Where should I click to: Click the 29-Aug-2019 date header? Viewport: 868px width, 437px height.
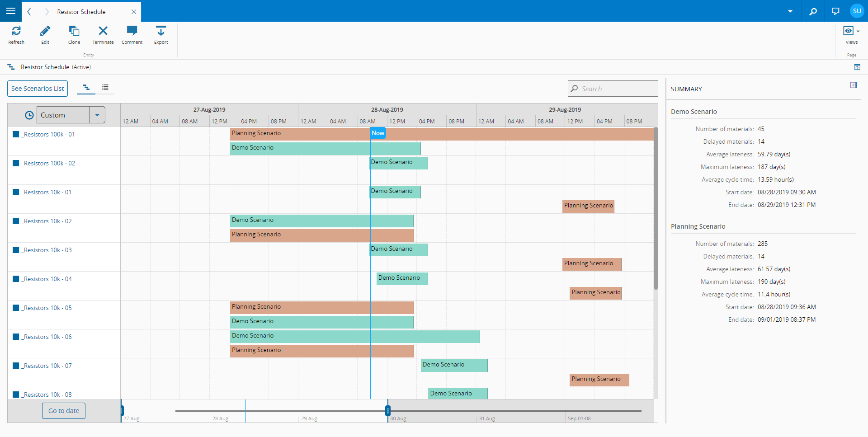click(565, 109)
